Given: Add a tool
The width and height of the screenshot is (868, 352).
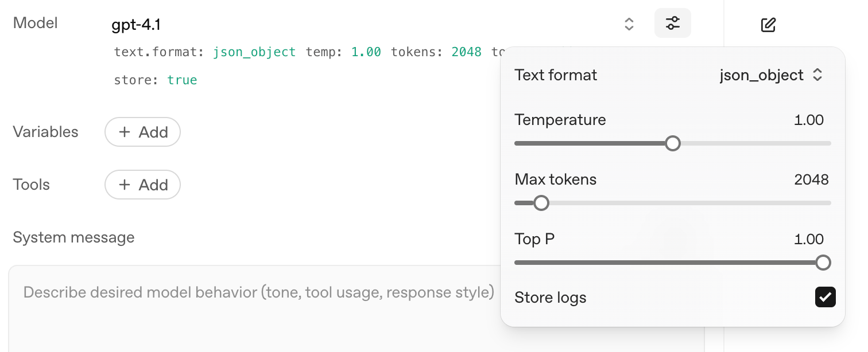Looking at the screenshot, I should tap(142, 185).
